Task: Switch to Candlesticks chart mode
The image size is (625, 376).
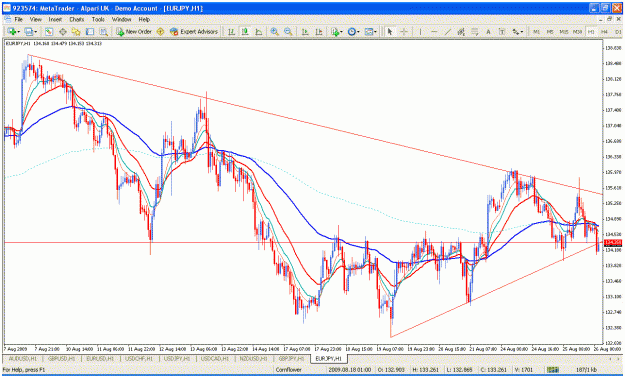Action: [x=245, y=31]
